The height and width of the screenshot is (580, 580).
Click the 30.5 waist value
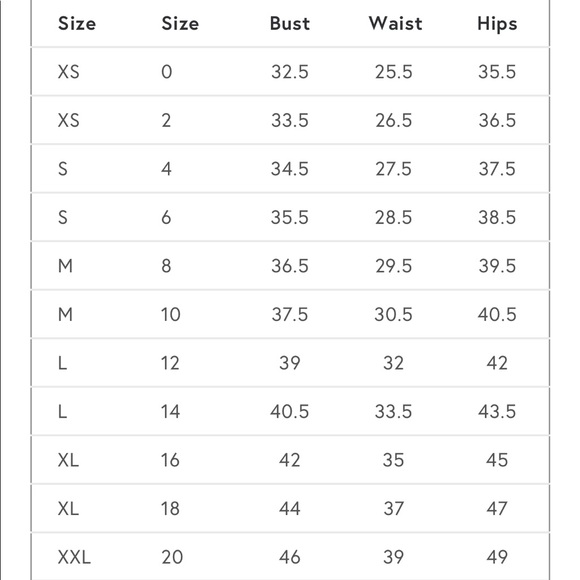click(x=394, y=315)
